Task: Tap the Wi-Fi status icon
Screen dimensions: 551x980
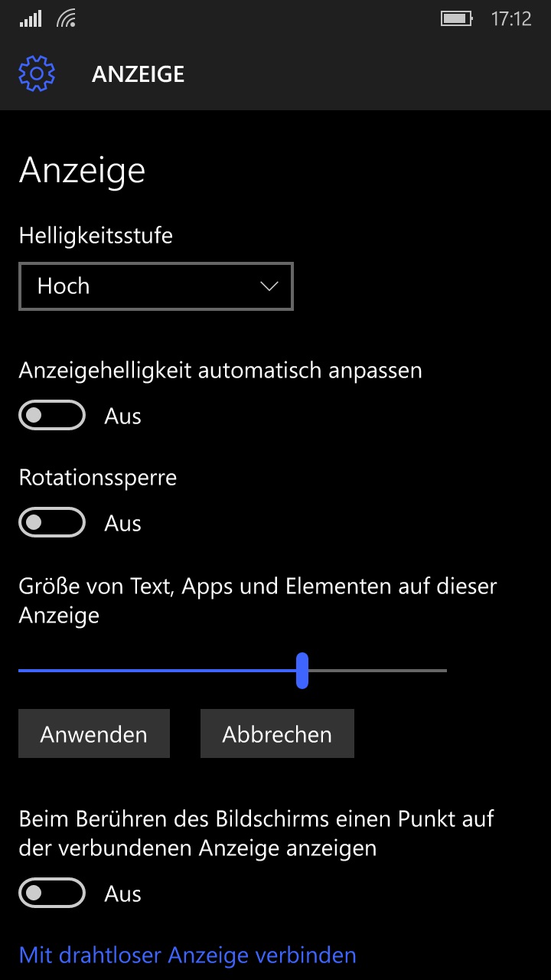Action: click(x=67, y=19)
